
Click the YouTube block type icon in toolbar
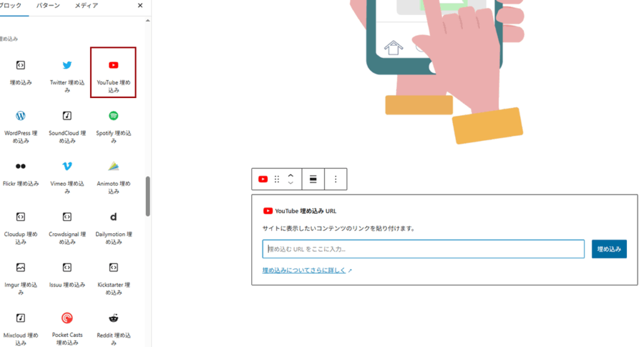(263, 179)
